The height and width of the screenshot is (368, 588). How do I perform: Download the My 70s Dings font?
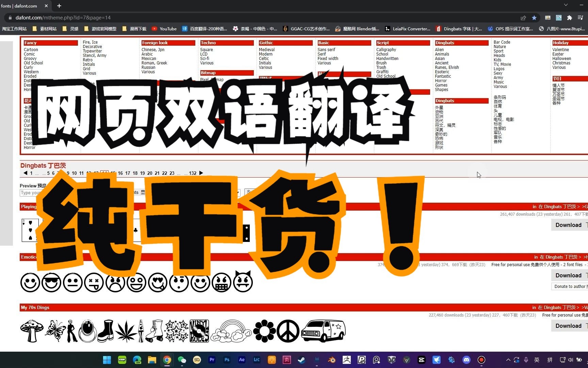[x=568, y=326]
